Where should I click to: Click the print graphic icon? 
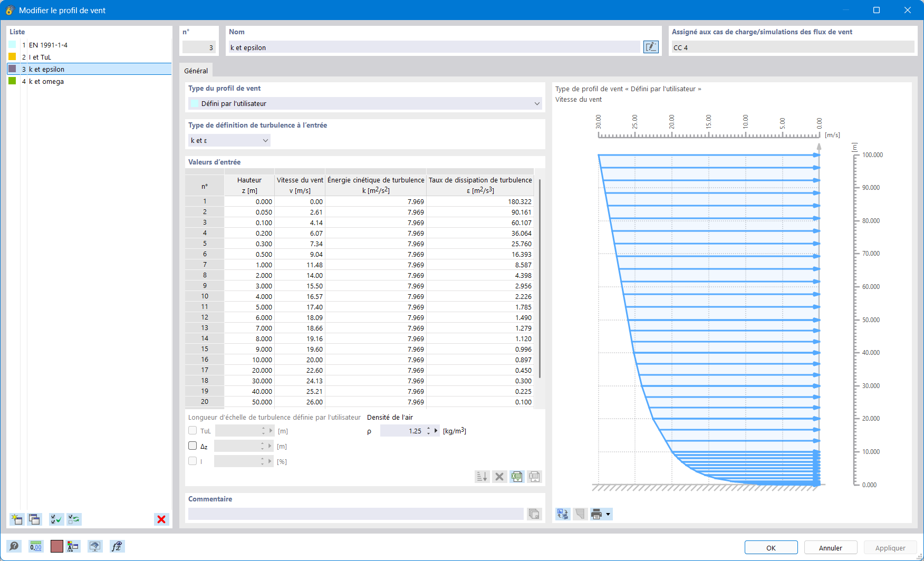[x=596, y=514]
